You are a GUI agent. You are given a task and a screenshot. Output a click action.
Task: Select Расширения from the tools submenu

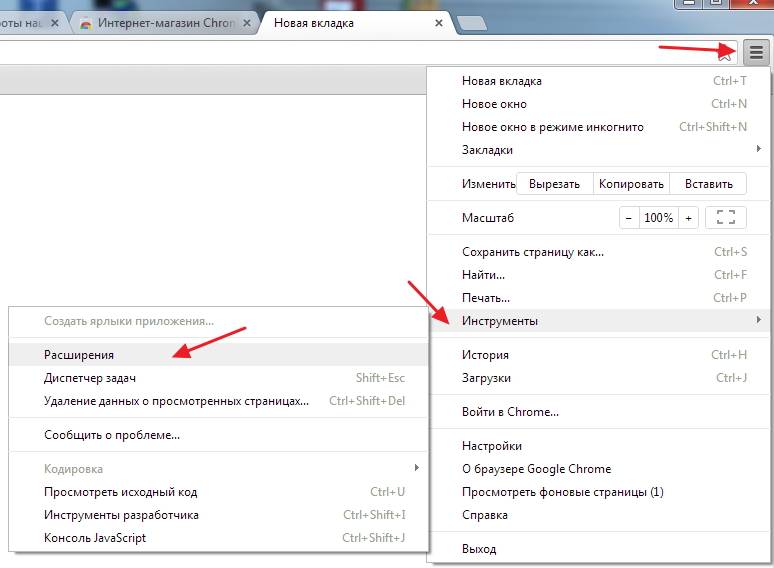(x=79, y=355)
